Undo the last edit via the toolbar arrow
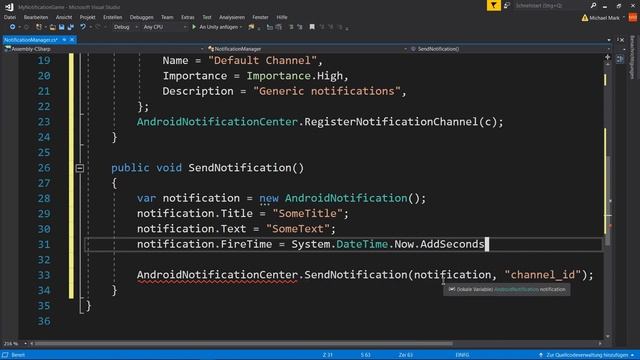 point(83,27)
